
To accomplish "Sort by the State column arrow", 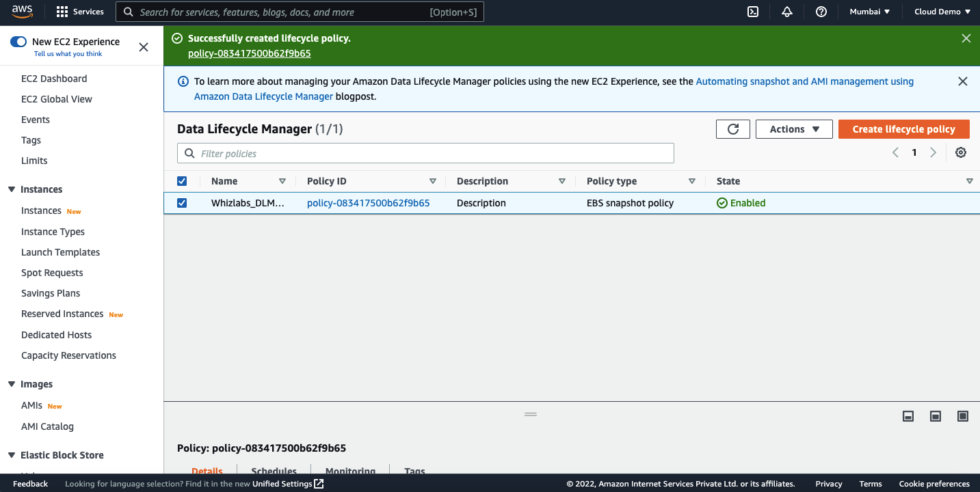I will click(x=970, y=181).
